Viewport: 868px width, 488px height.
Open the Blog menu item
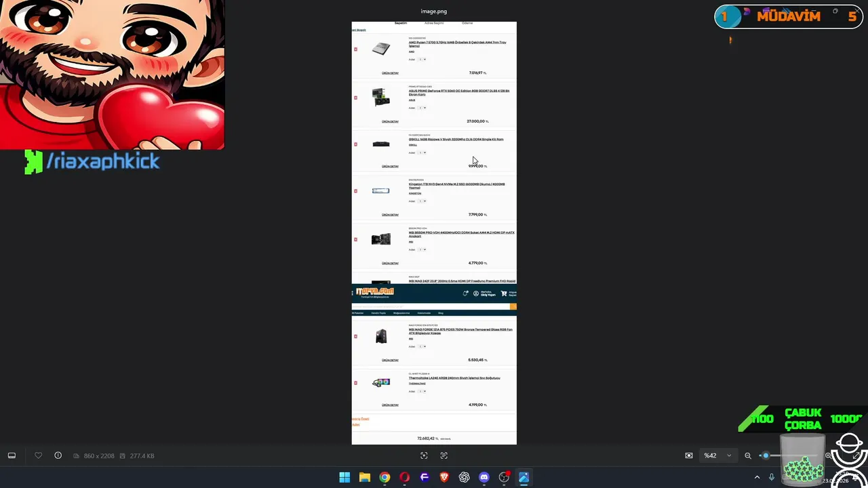[x=441, y=313]
